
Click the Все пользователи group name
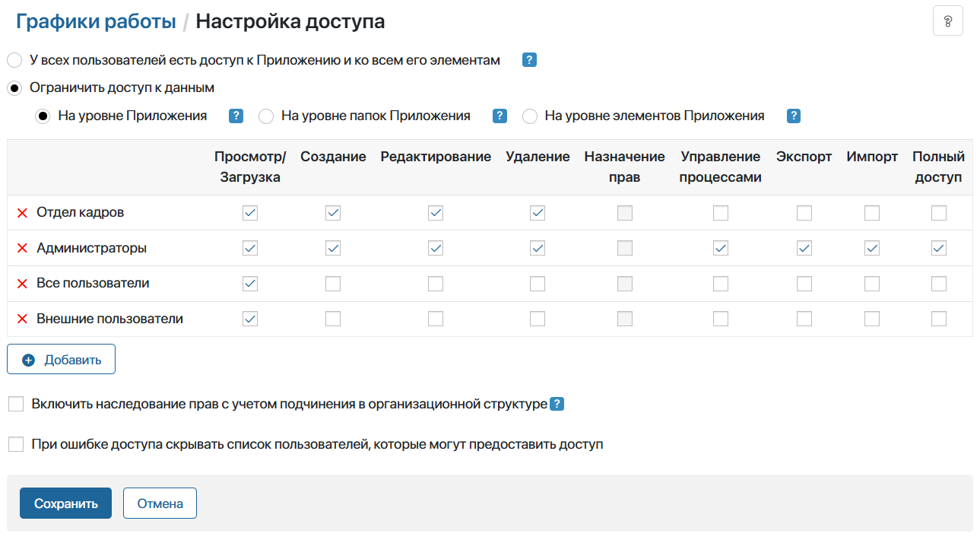click(93, 284)
